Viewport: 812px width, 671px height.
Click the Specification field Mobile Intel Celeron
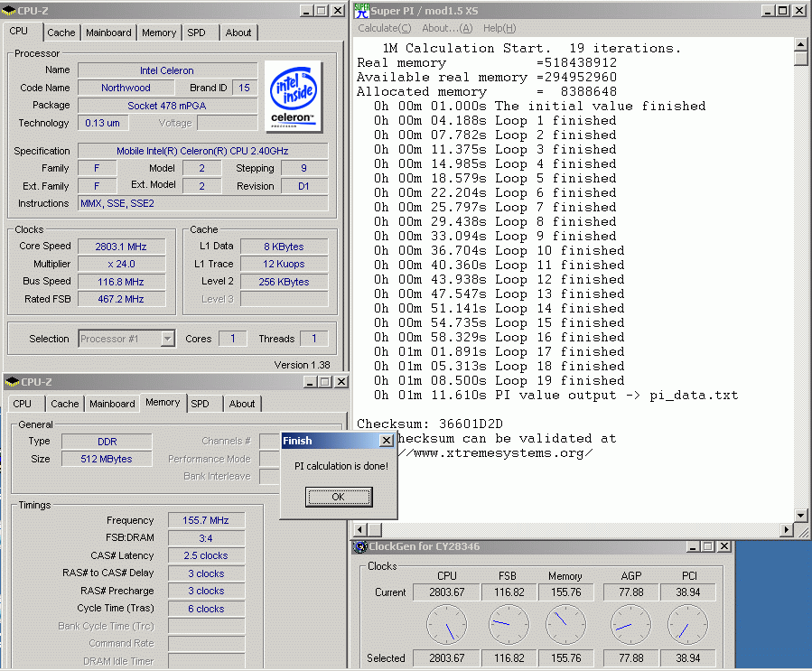tap(202, 151)
